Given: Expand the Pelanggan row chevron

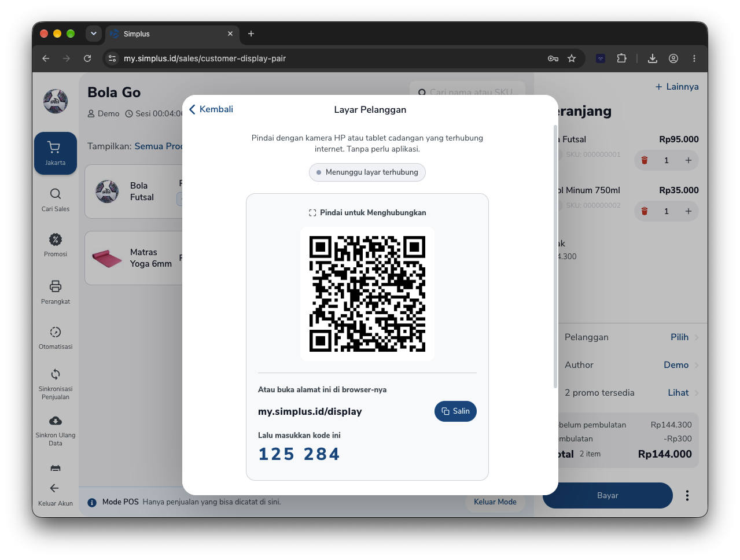Looking at the screenshot, I should click(697, 338).
